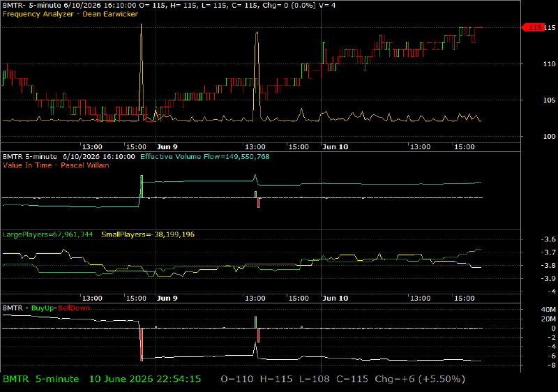
Task: Click the '10 June 2026 22:54:15' timestamp
Action: click(145, 379)
